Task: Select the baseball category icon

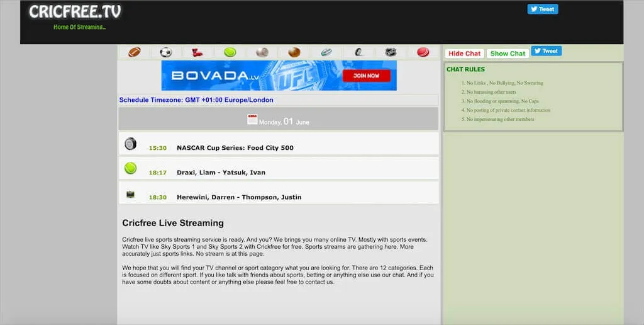Action: pyautogui.click(x=262, y=52)
